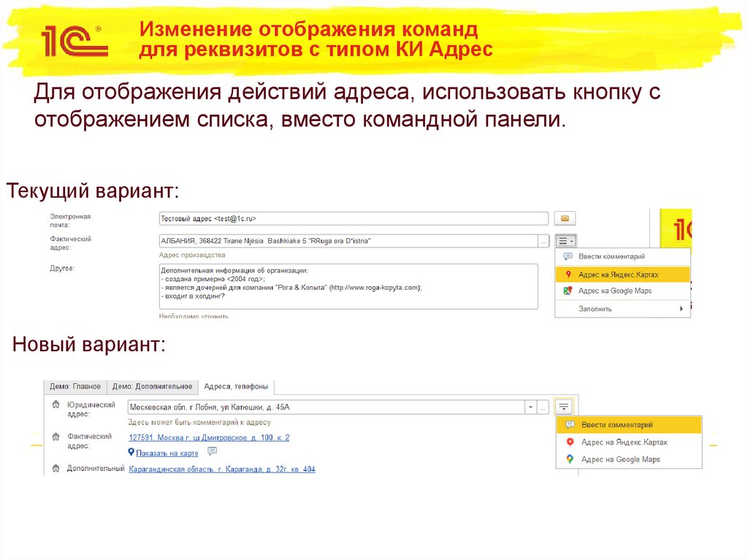Click the house icon beside 'Дополнительный'

56,469
